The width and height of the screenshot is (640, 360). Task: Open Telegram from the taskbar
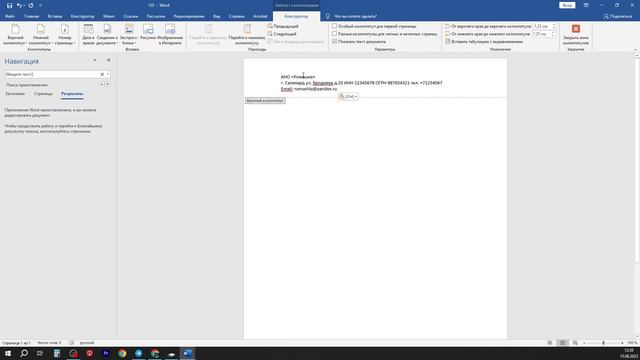138,353
